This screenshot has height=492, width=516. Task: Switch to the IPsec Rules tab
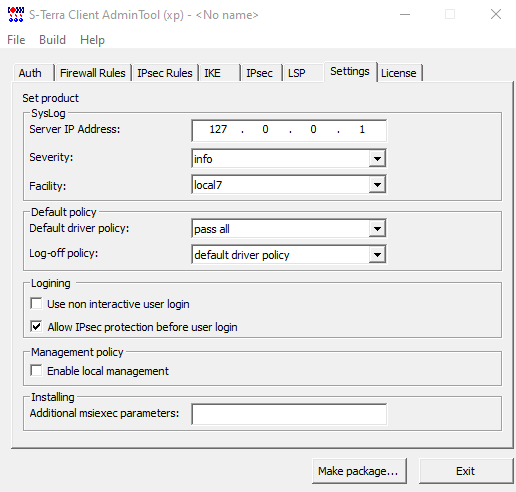(x=165, y=73)
